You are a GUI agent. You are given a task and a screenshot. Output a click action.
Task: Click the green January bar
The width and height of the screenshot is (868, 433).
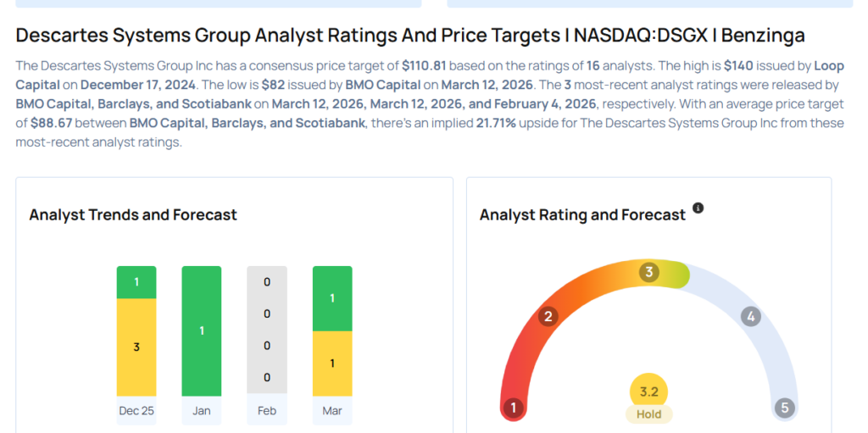202,330
